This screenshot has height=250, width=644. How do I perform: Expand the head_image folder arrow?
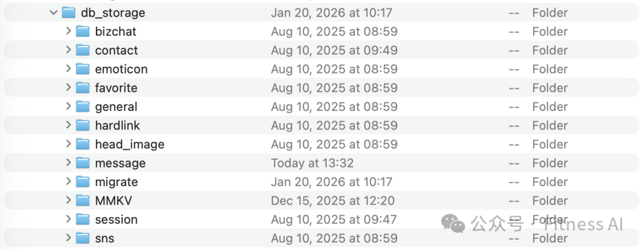[69, 144]
